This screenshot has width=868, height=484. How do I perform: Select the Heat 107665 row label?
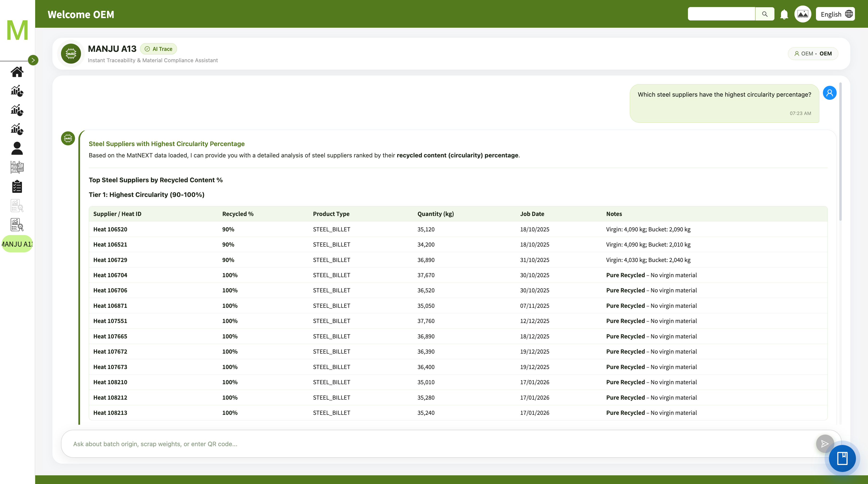click(110, 336)
